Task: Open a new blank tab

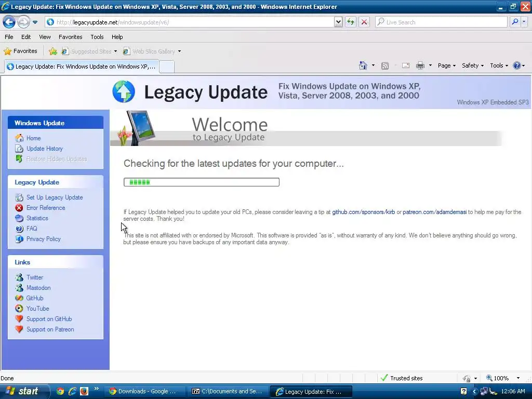Action: pyautogui.click(x=167, y=66)
